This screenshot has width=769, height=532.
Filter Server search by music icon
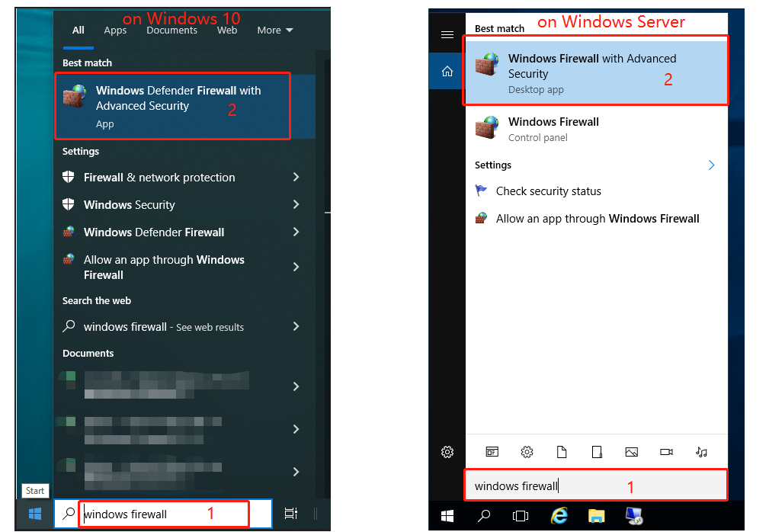701,452
